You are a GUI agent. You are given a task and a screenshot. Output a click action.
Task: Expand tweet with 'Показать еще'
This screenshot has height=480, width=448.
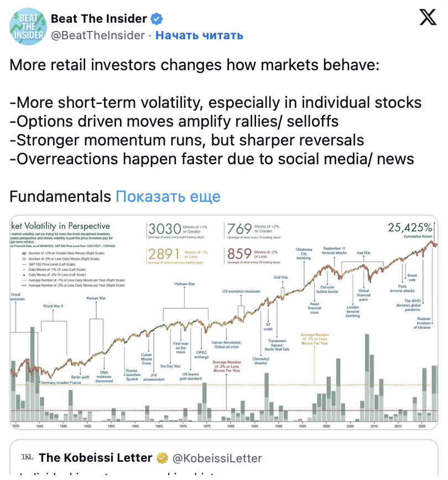(x=168, y=196)
